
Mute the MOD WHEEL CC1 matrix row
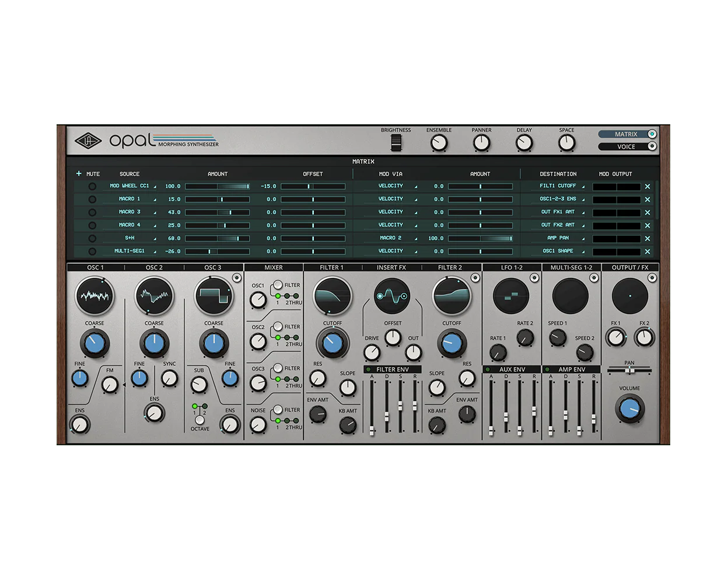[92, 186]
